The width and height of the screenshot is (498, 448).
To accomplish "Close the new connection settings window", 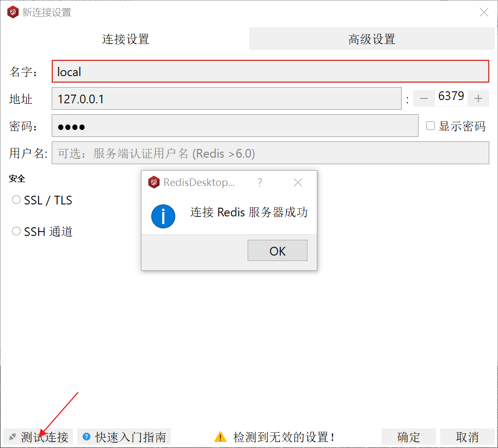I will click(483, 12).
